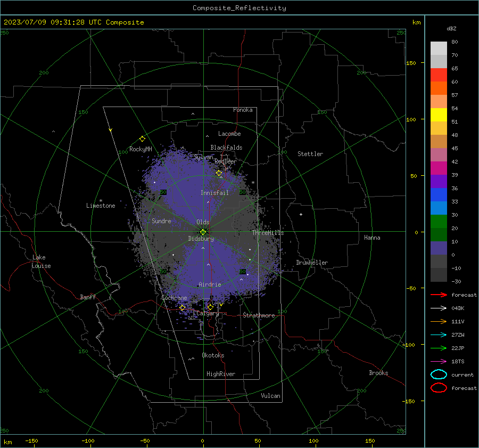
Task: Click the dBZ legend heading
Action: pyautogui.click(x=451, y=28)
